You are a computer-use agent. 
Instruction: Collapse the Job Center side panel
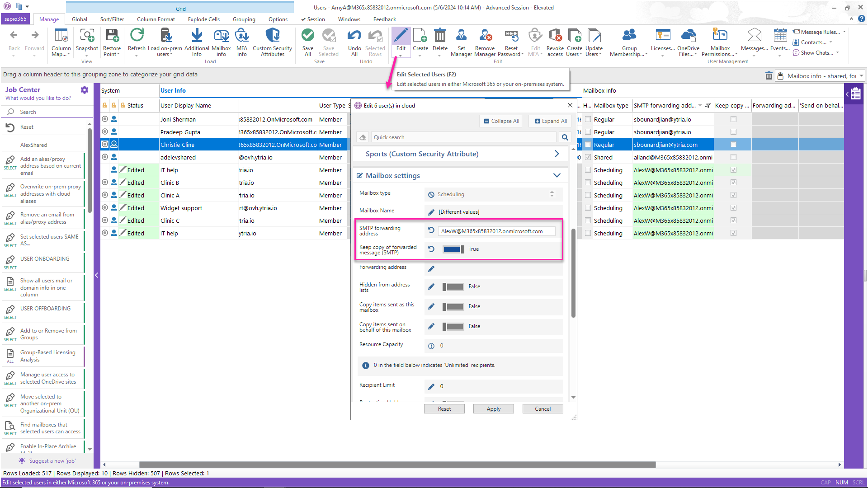click(x=96, y=275)
